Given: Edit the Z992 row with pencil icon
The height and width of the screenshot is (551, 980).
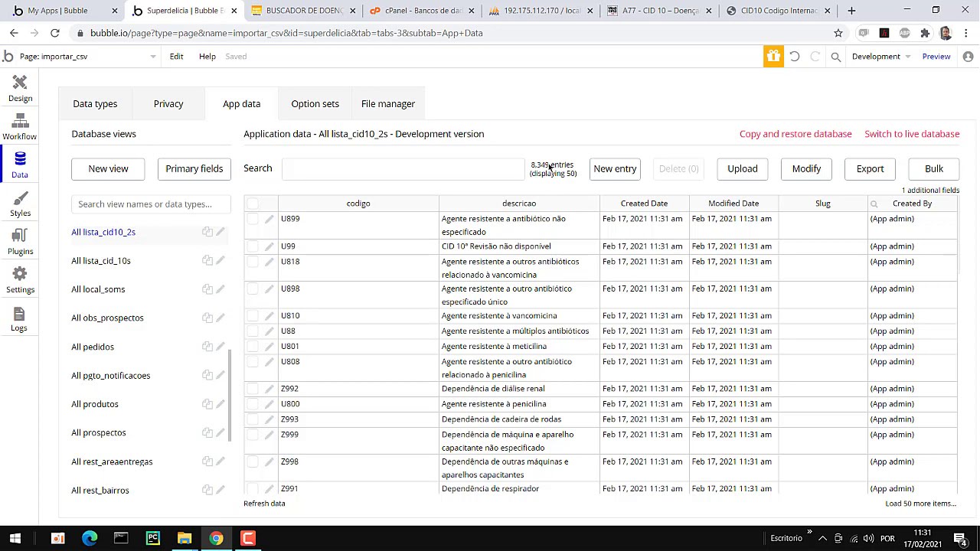Looking at the screenshot, I should (x=269, y=390).
